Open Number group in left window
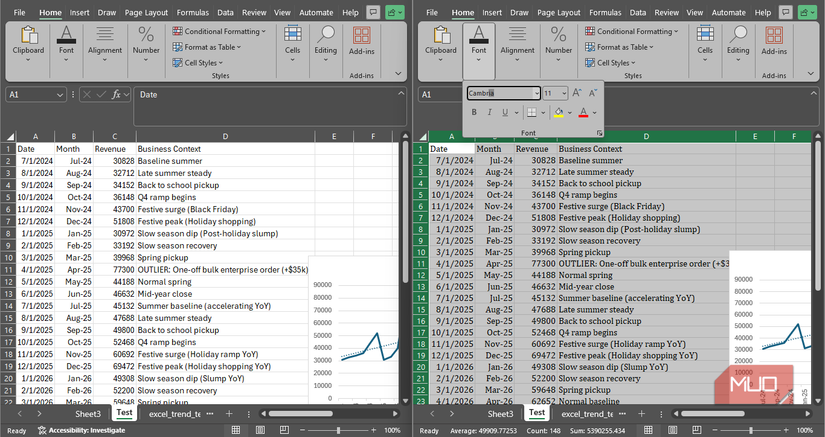 pyautogui.click(x=146, y=43)
